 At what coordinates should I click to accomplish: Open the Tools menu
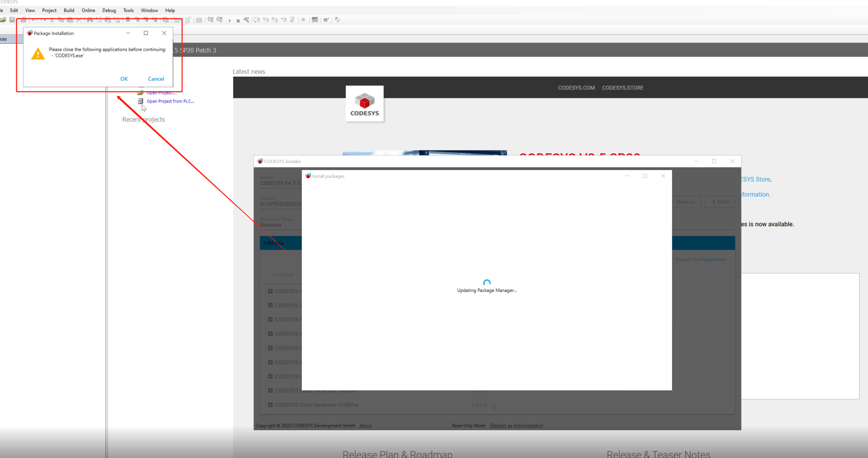(128, 10)
